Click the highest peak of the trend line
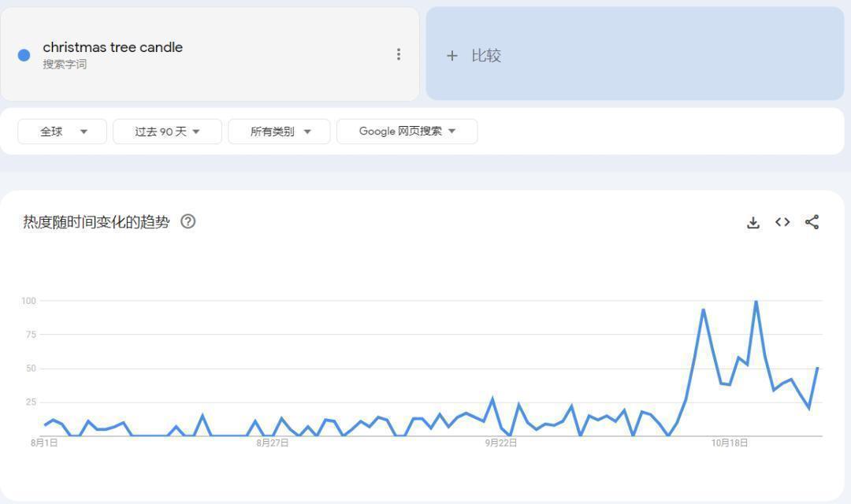This screenshot has height=504, width=851. (756, 301)
